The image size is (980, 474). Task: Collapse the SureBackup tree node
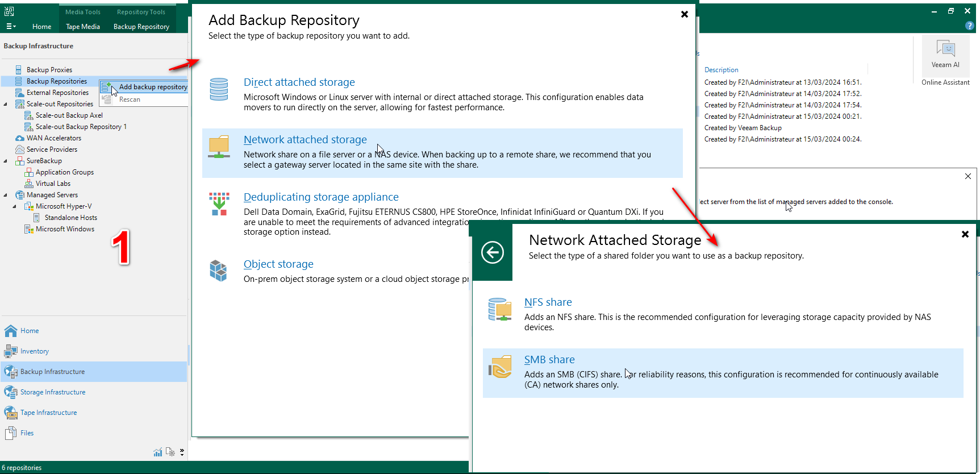(6, 161)
